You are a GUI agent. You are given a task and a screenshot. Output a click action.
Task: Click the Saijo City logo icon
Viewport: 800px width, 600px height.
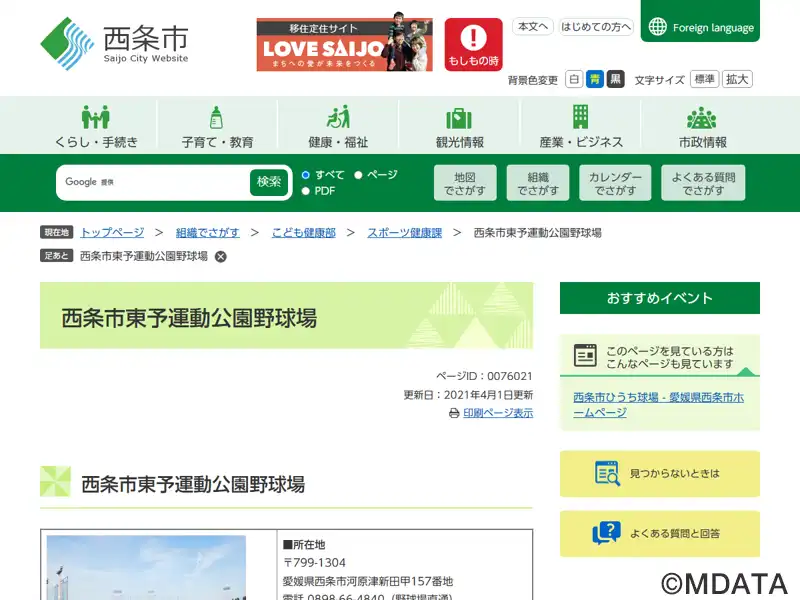(x=67, y=43)
